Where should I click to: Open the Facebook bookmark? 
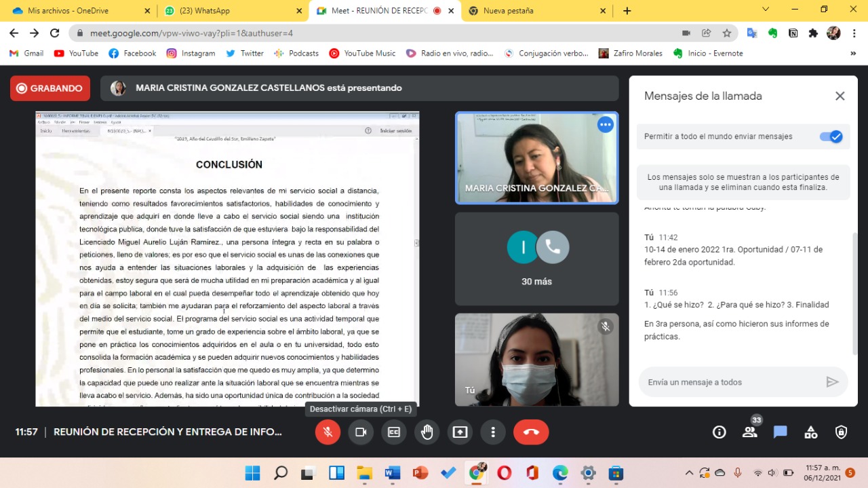(132, 53)
